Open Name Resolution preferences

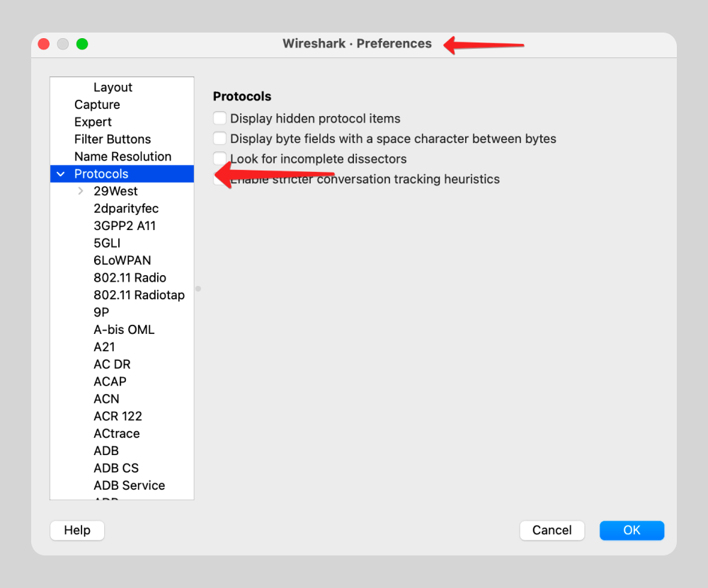pyautogui.click(x=122, y=156)
